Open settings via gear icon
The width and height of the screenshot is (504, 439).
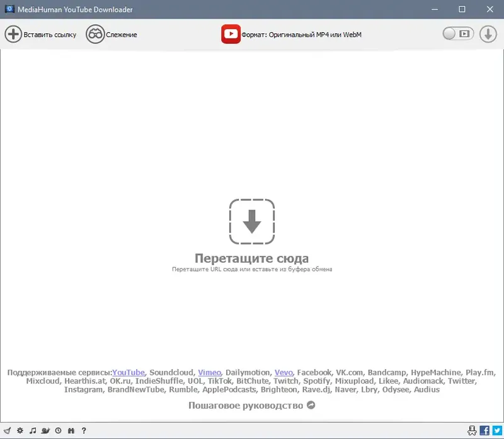coord(20,431)
